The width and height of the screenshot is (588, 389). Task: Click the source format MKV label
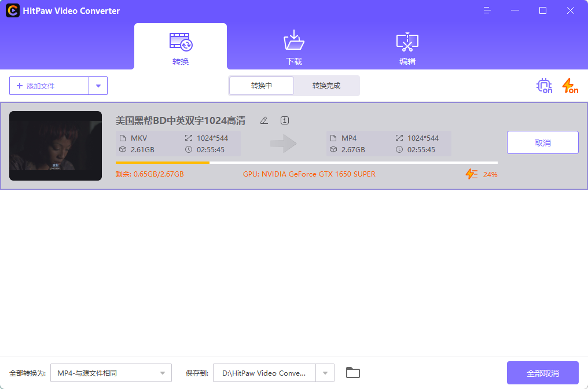pyautogui.click(x=139, y=138)
